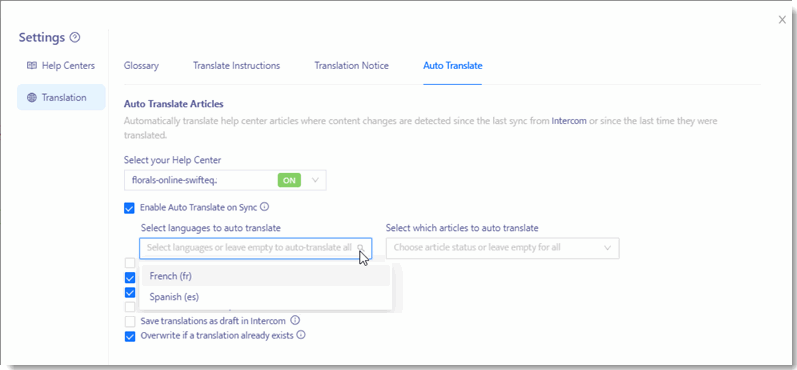Screen dimensions: 797x370
Task: Select French (fr) from language list
Action: (x=266, y=276)
